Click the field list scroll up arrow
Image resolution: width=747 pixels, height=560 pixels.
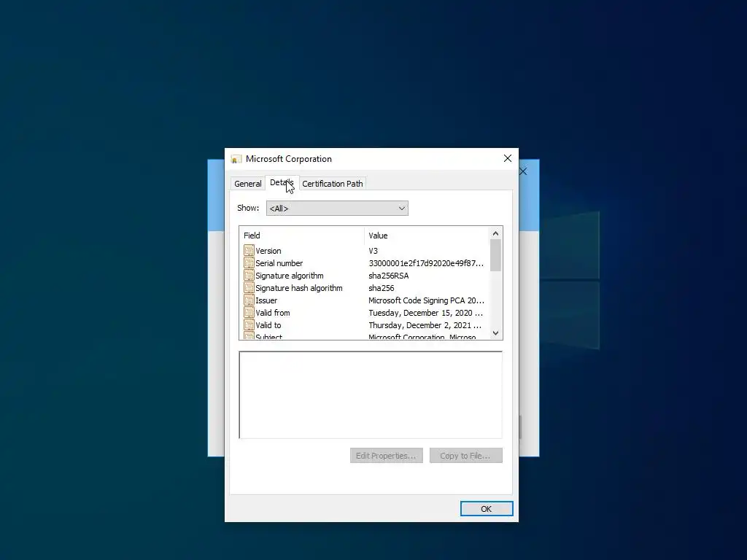click(495, 233)
